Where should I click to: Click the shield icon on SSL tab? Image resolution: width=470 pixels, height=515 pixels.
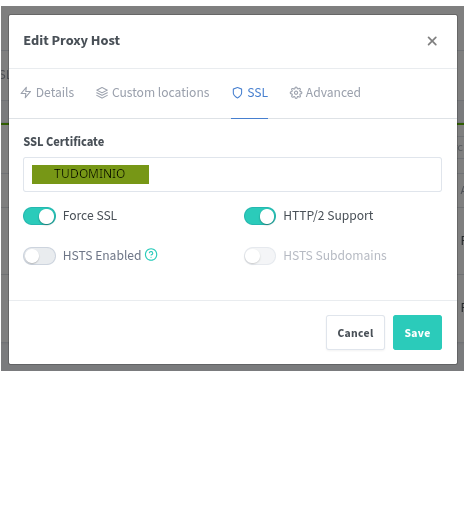coord(237,93)
